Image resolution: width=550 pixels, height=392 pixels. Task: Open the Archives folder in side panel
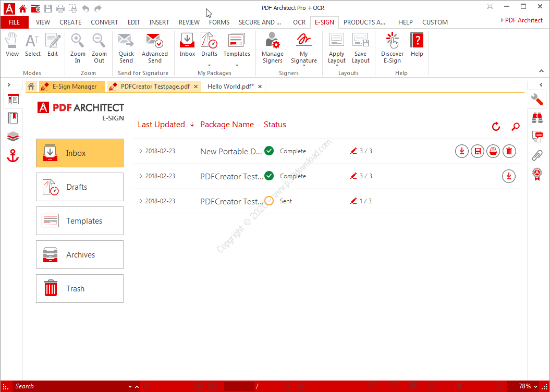pyautogui.click(x=80, y=255)
